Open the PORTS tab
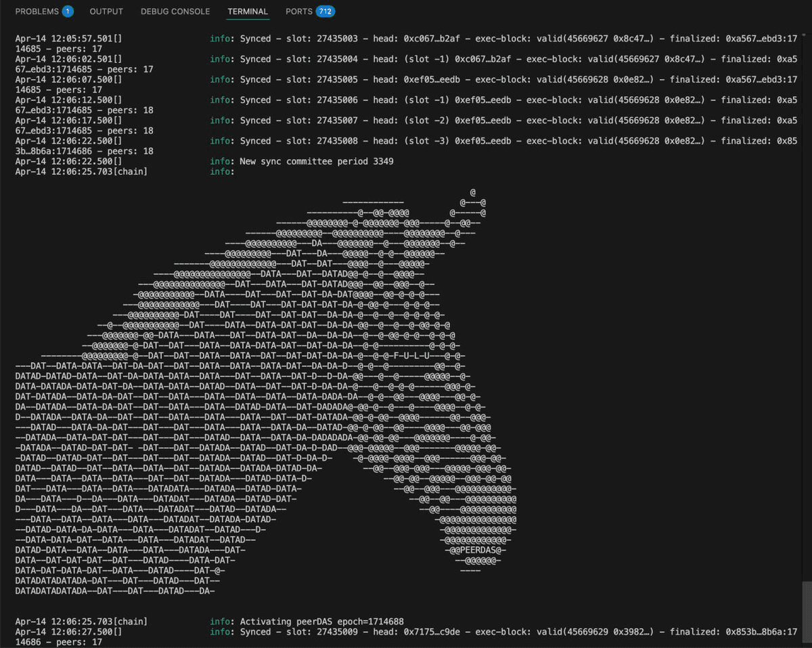Viewport: 812px width, 648px height. click(x=298, y=12)
